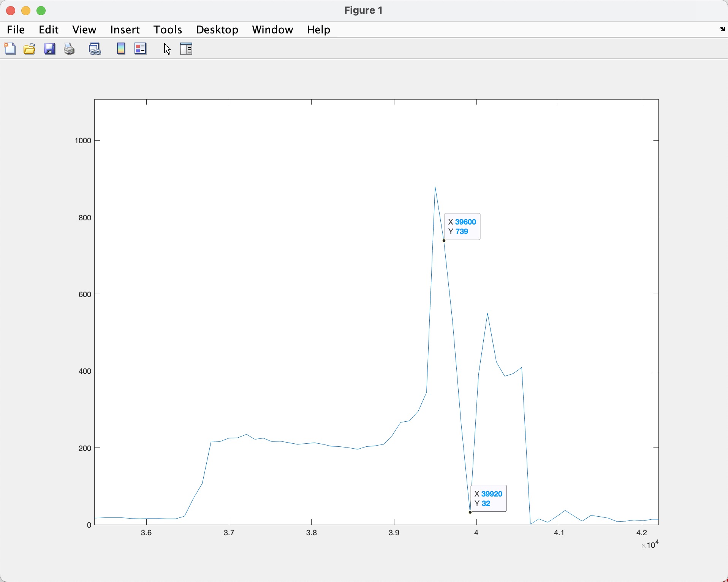Open the Insert menu
The image size is (728, 582).
pos(125,30)
